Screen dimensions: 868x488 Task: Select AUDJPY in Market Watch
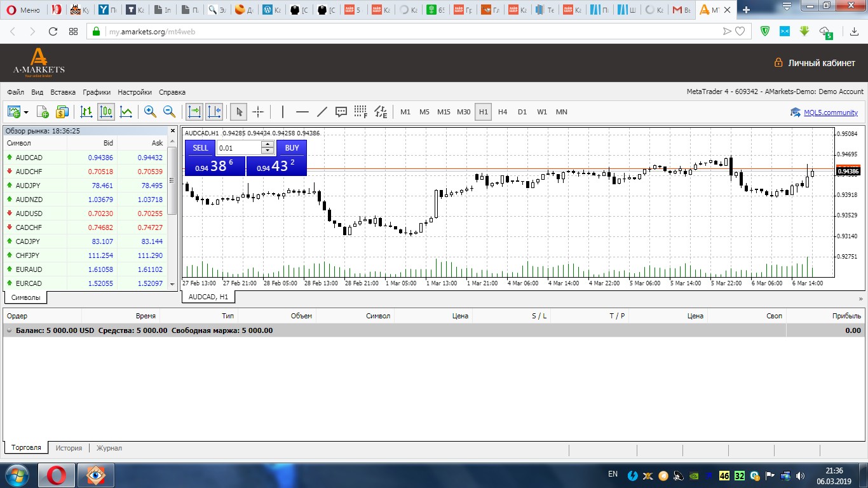pos(86,186)
